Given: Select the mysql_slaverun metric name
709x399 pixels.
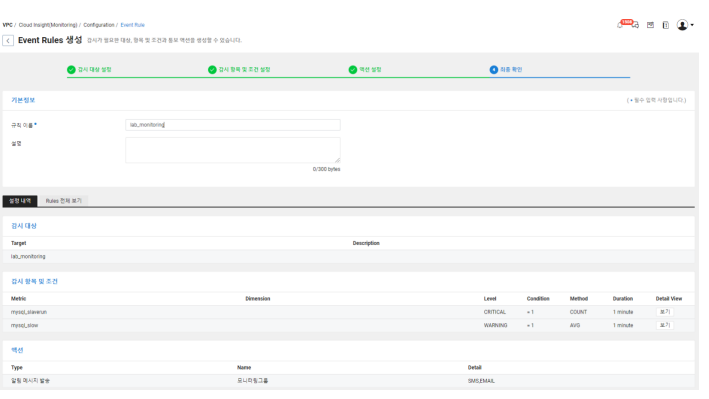Looking at the screenshot, I should click(x=29, y=312).
